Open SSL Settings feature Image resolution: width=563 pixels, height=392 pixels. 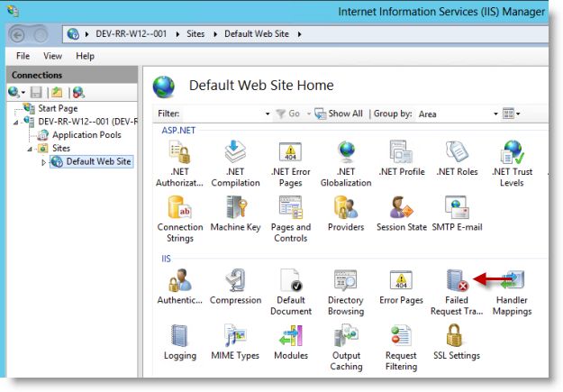[x=457, y=342]
